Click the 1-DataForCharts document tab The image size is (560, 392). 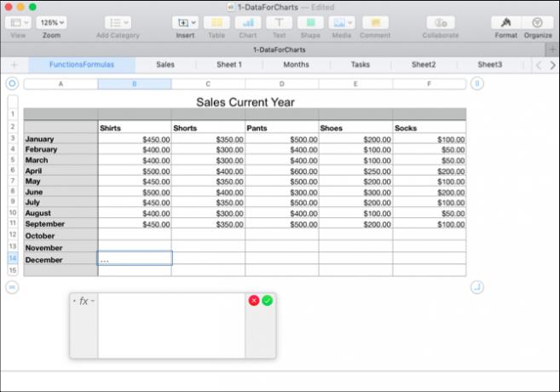(x=280, y=49)
